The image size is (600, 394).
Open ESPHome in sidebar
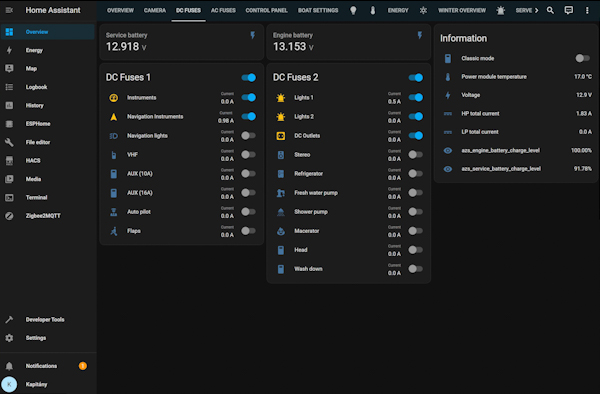[x=47, y=124]
